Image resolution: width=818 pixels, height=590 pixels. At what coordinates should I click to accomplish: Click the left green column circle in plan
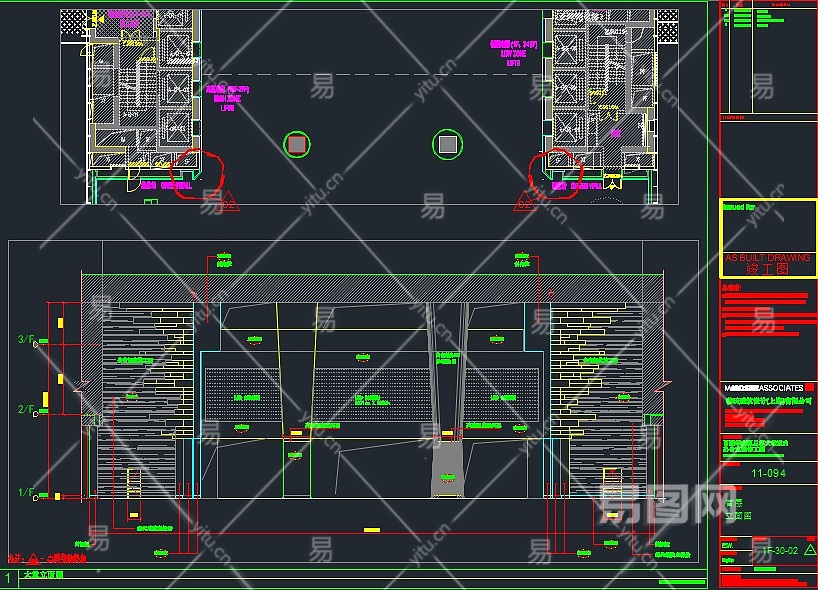(296, 145)
